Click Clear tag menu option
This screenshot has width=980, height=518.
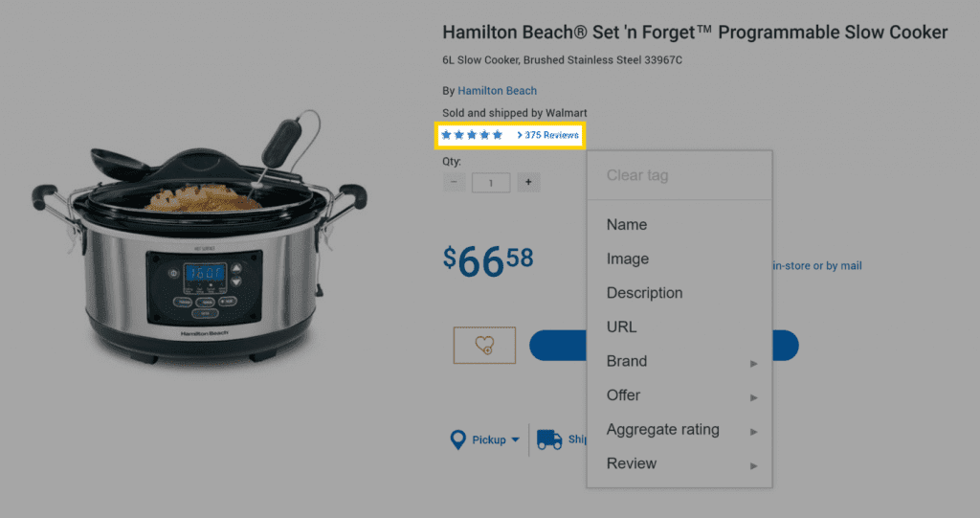637,176
